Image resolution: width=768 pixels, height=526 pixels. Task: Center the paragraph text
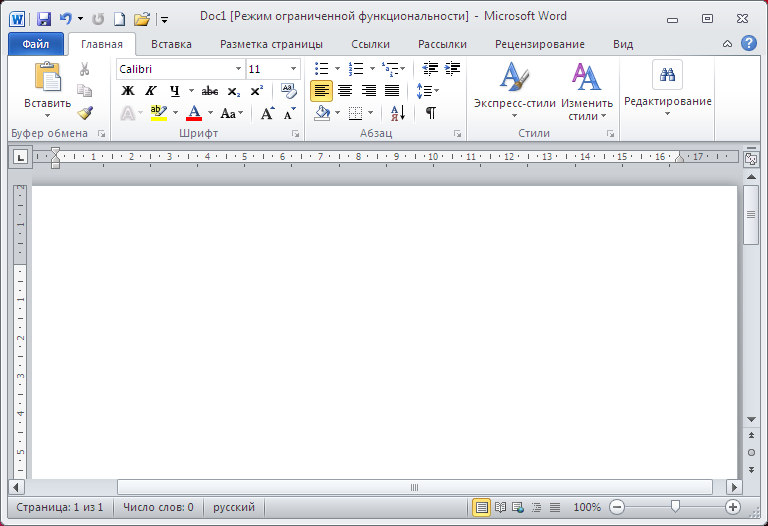coord(345,91)
